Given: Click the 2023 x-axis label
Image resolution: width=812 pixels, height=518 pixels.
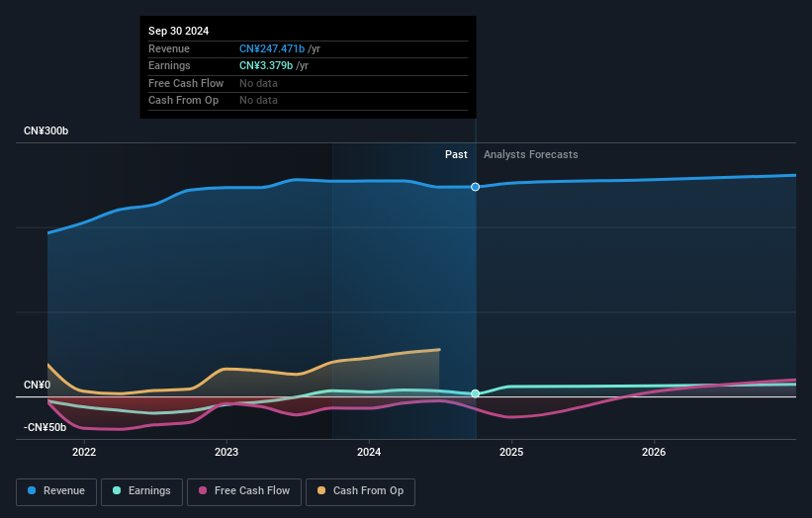Looking at the screenshot, I should [x=226, y=452].
